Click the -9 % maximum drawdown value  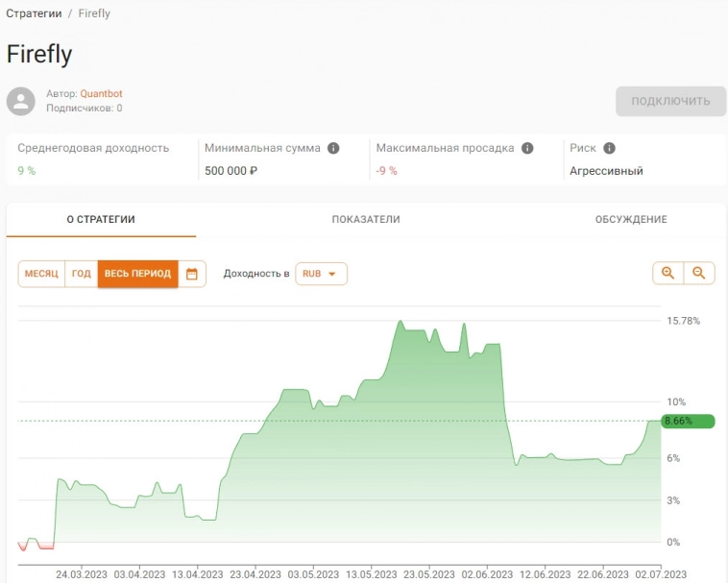(387, 171)
